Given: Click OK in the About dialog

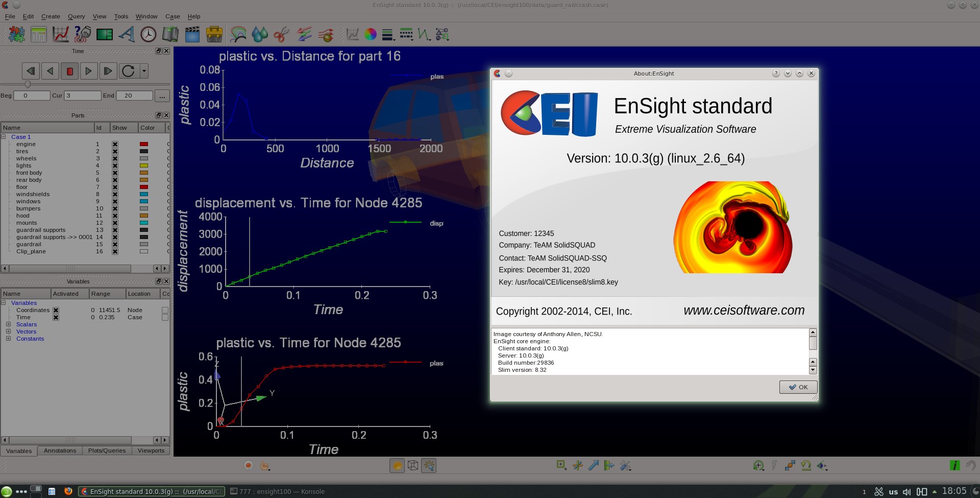Looking at the screenshot, I should point(798,387).
